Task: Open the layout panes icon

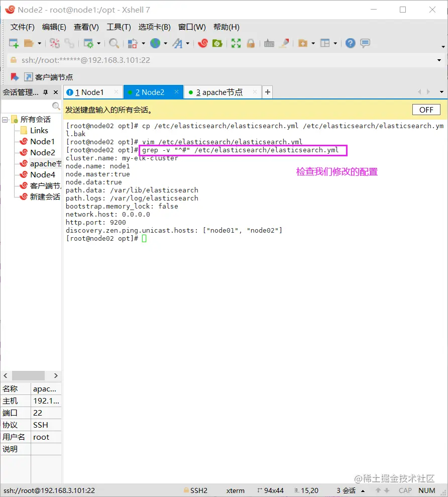Action: click(325, 43)
